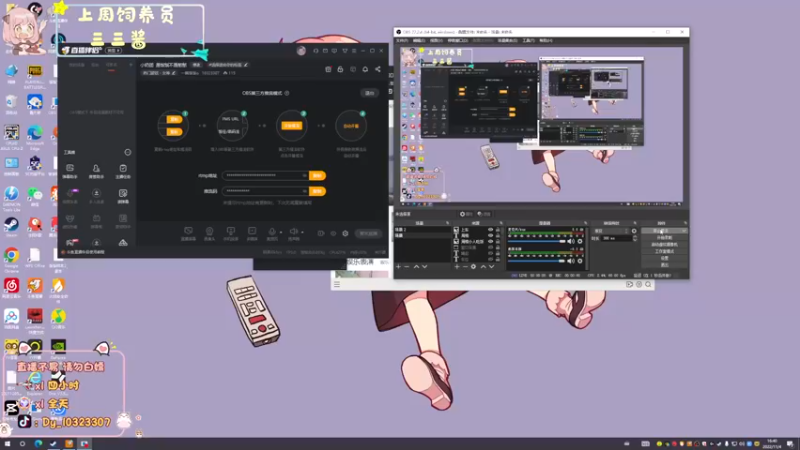Click the microphone icon in 直播伴侣 bottom bar

(272, 232)
